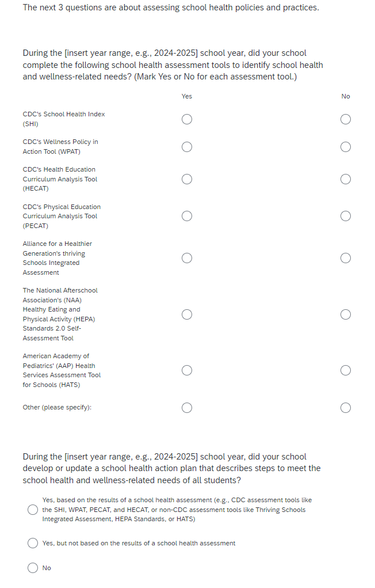The width and height of the screenshot is (375, 588).
Task: Choose Yes, but not based on assessment results
Action: point(33,543)
